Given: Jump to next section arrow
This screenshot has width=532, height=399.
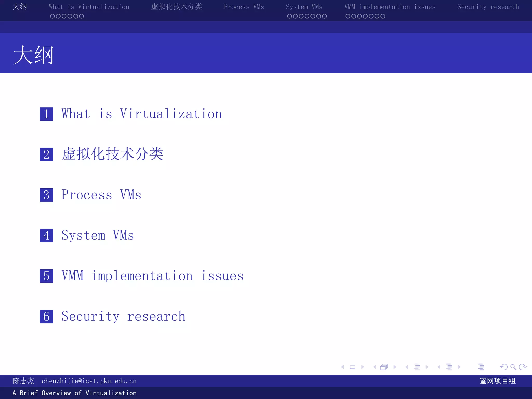Looking at the screenshot, I should 459,367.
